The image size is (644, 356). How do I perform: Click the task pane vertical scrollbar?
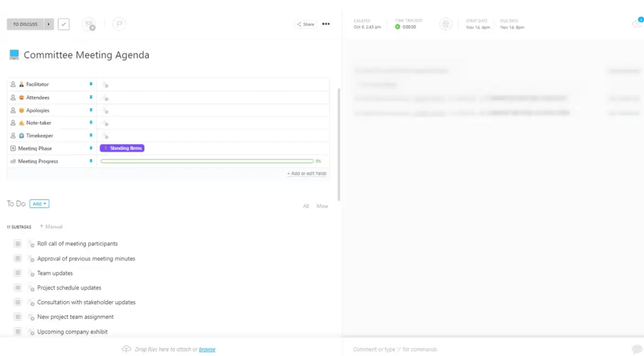(x=339, y=144)
